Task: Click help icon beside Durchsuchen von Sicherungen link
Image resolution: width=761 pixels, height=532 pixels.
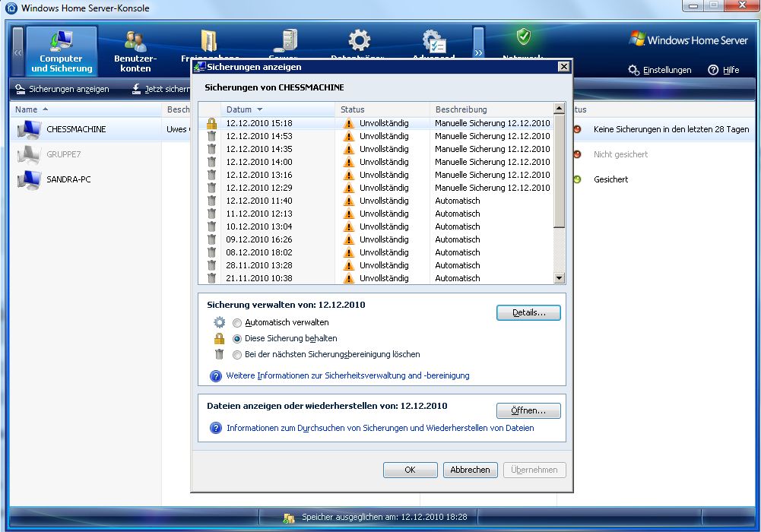Action: (x=215, y=428)
